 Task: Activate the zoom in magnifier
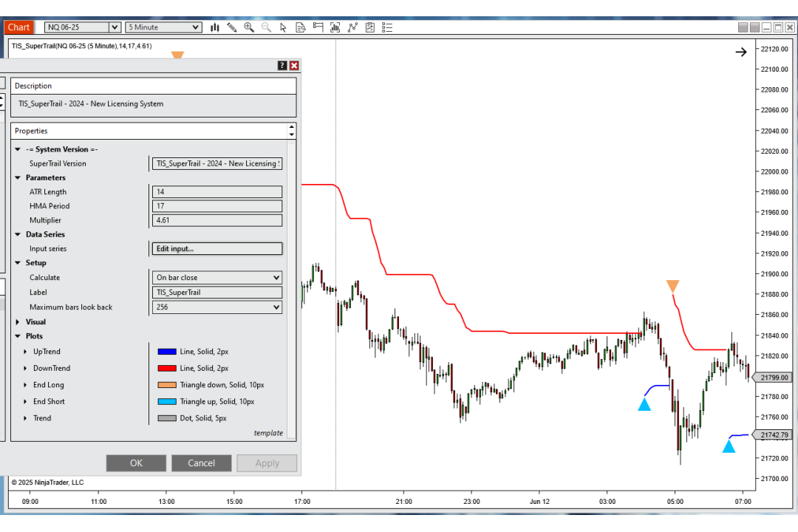click(x=249, y=27)
